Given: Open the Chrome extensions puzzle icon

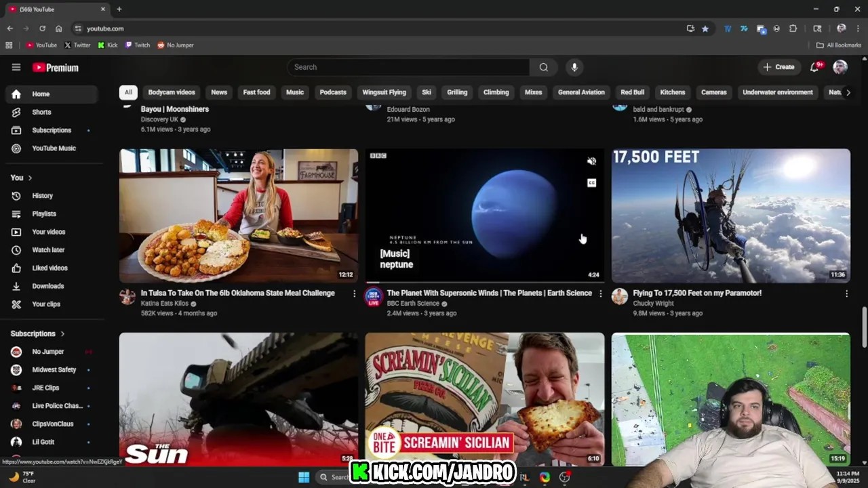Looking at the screenshot, I should 793,28.
